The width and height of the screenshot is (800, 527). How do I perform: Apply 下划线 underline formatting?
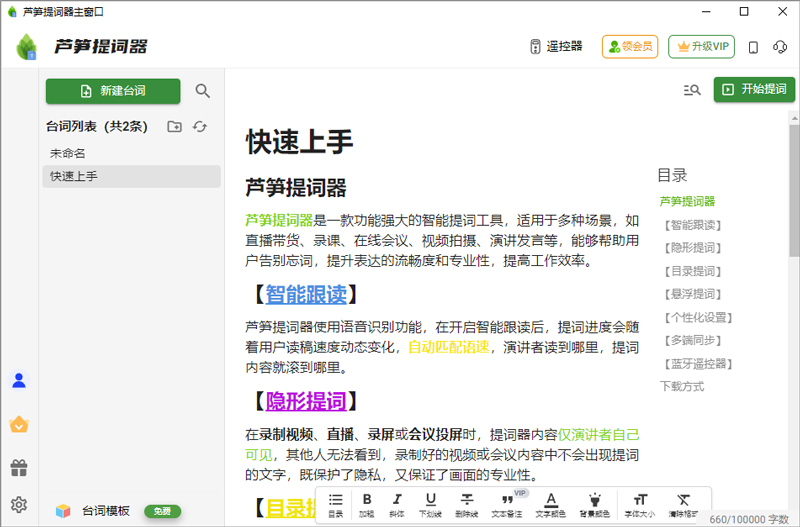coord(430,505)
